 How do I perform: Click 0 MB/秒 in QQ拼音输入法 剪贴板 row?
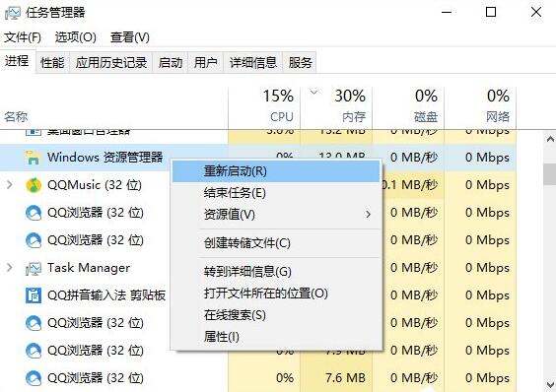[414, 294]
